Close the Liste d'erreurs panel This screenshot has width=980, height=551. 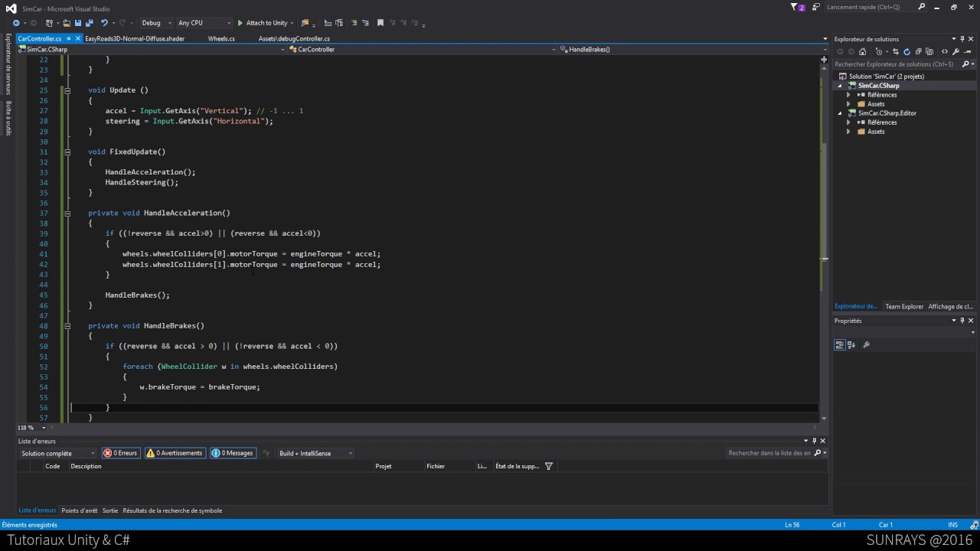click(x=823, y=441)
